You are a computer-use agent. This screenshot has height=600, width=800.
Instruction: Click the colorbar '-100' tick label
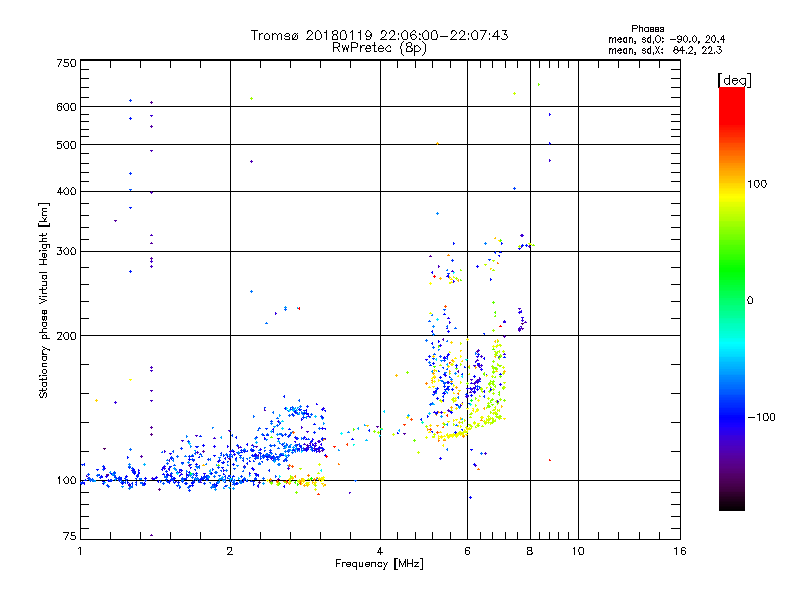coord(762,417)
